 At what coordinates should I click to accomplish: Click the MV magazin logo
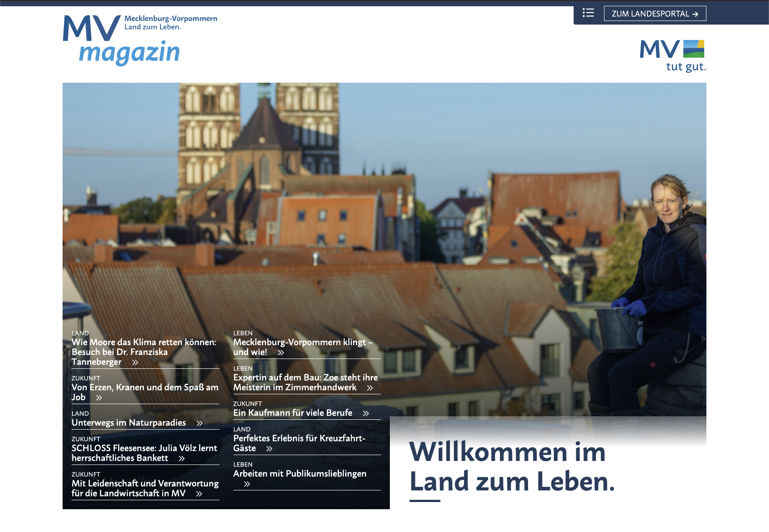(130, 40)
